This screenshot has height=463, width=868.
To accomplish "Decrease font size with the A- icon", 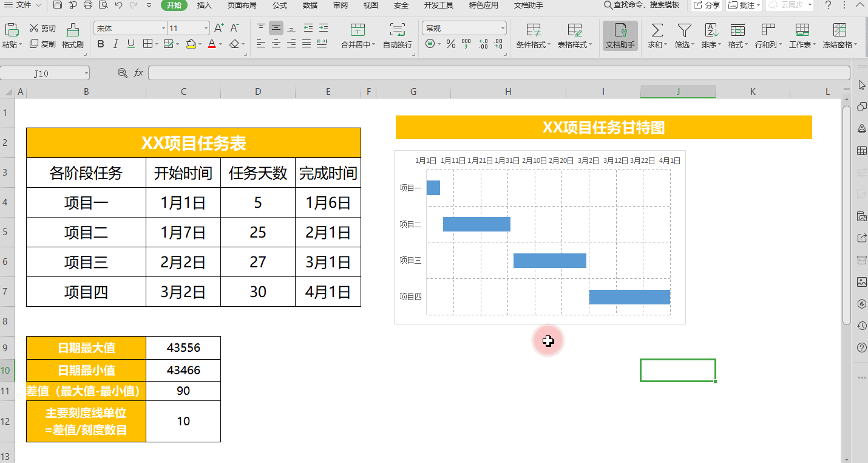I will (x=236, y=28).
